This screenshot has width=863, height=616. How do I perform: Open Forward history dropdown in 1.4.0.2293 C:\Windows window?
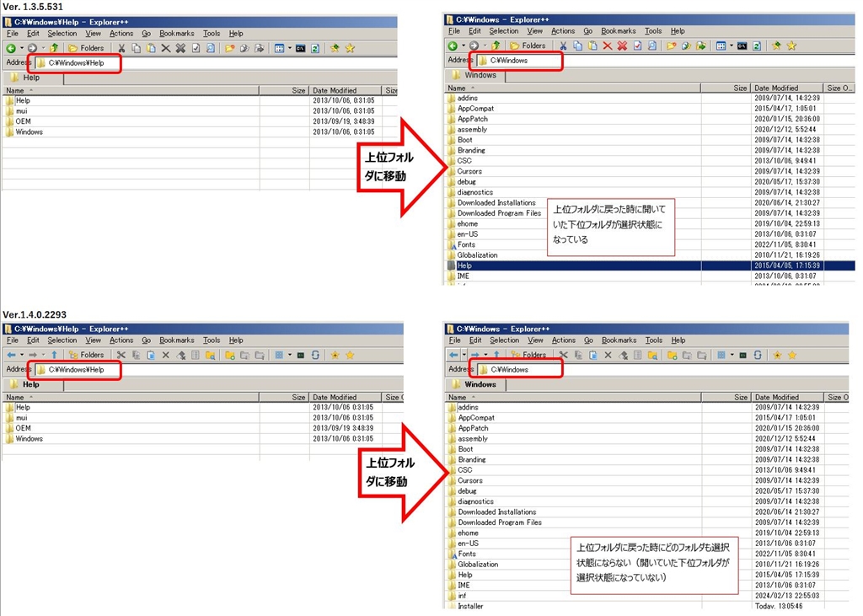[485, 355]
